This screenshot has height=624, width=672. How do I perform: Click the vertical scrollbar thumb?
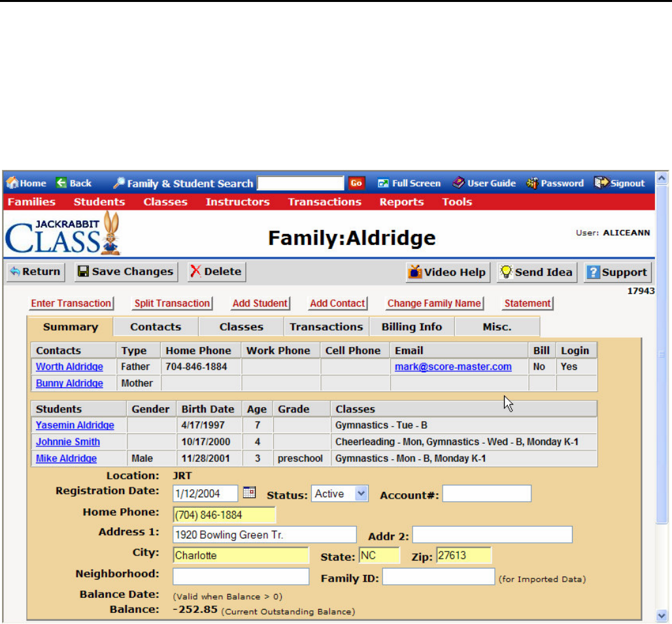pos(662,354)
